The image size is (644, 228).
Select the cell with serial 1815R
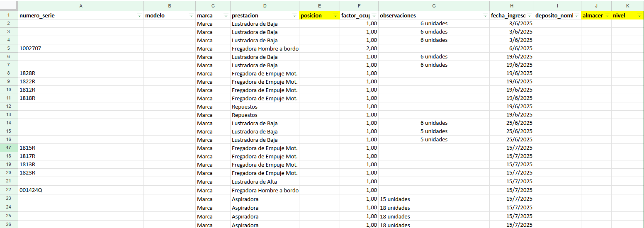click(x=81, y=148)
